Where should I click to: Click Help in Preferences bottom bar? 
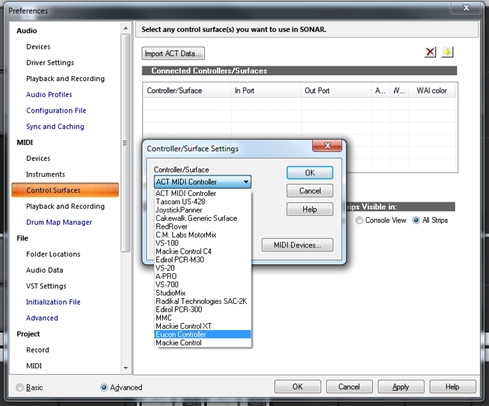coord(452,387)
